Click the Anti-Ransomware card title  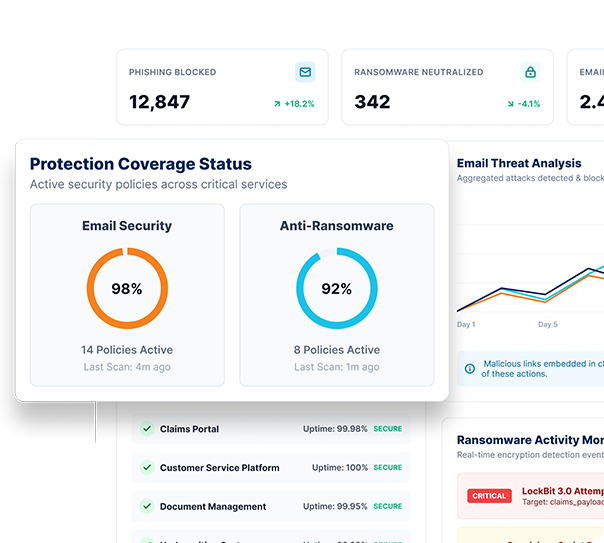point(337,226)
